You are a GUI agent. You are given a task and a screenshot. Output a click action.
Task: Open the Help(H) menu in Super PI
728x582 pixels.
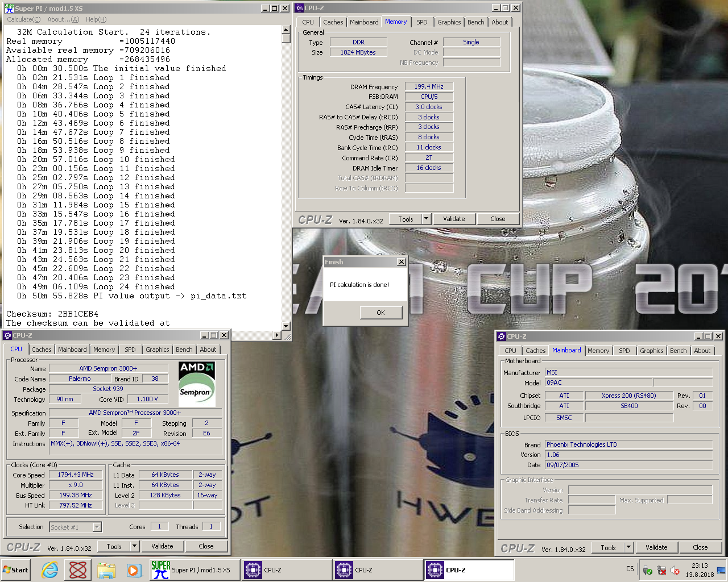pos(96,19)
